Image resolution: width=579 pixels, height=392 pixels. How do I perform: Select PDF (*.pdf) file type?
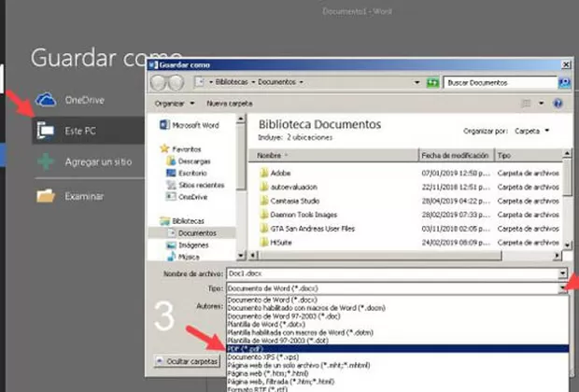pos(397,348)
